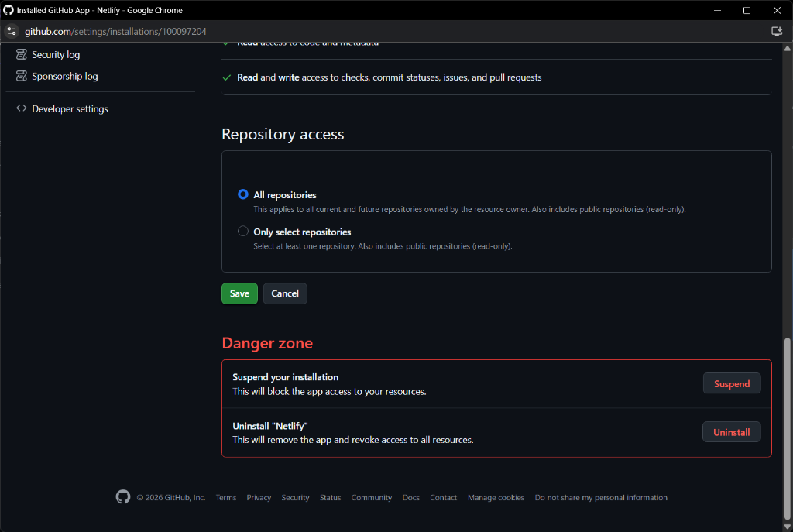Visit the Privacy footer link
The width and height of the screenshot is (793, 532).
[259, 498]
